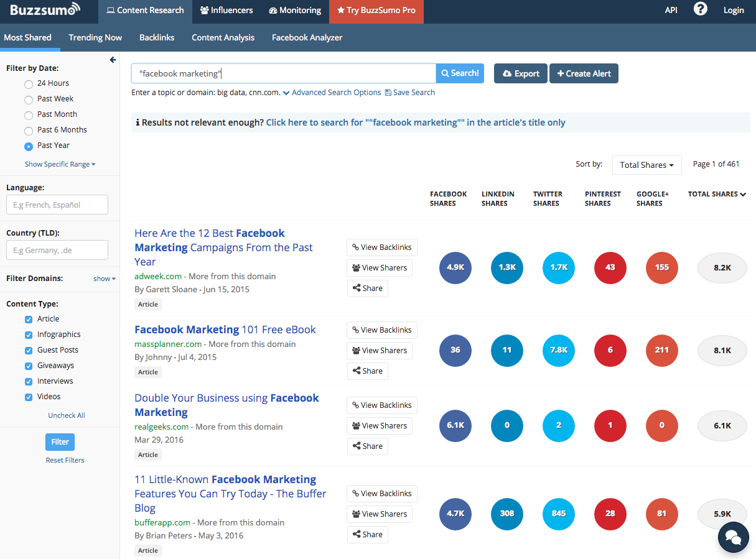Image resolution: width=756 pixels, height=559 pixels.
Task: Open the Monitoring tab
Action: point(295,11)
